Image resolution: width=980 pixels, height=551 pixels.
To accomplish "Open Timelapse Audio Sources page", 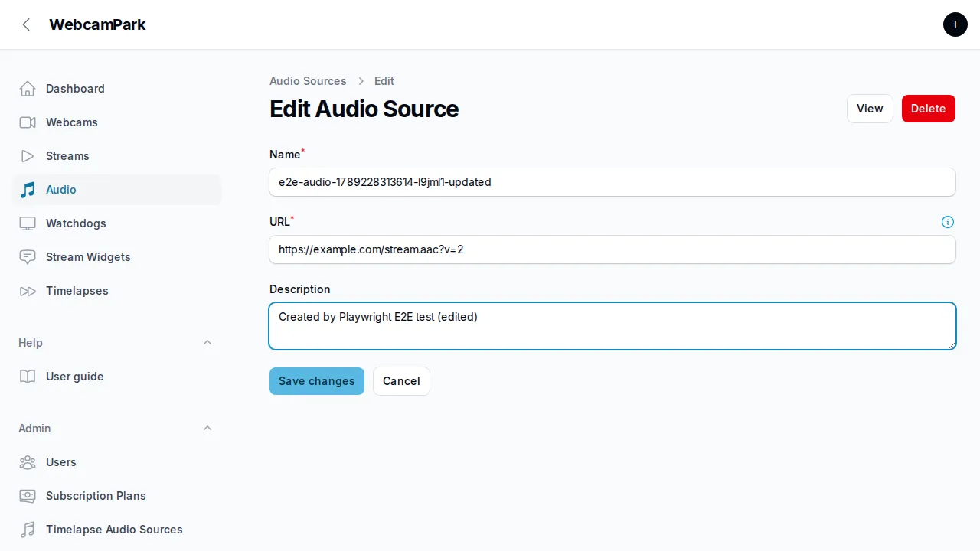I will click(116, 530).
